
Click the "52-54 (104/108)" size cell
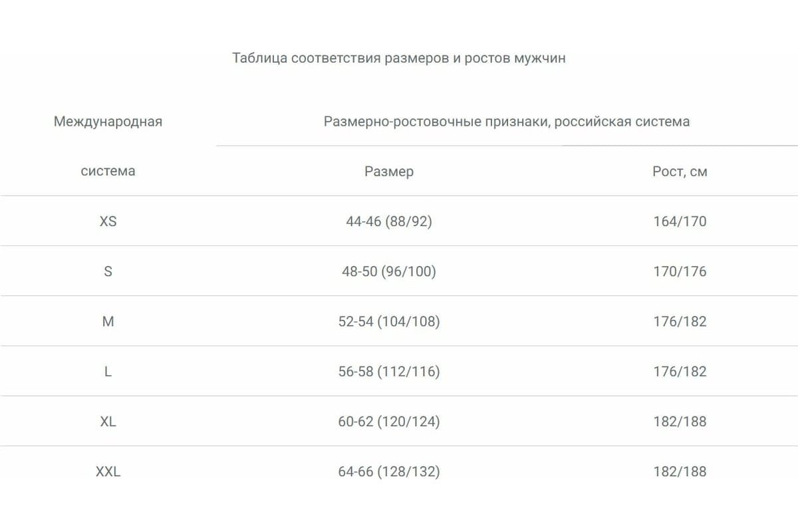(388, 321)
